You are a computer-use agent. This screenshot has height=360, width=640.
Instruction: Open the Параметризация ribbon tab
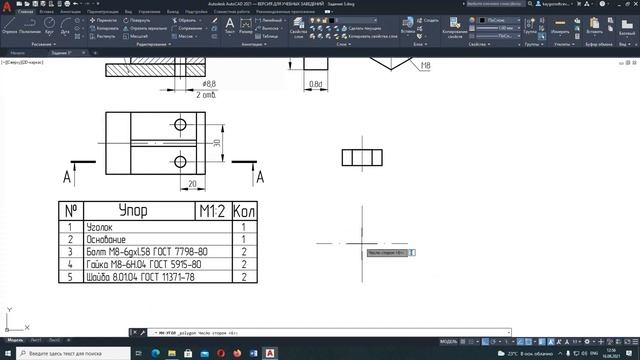[x=102, y=12]
